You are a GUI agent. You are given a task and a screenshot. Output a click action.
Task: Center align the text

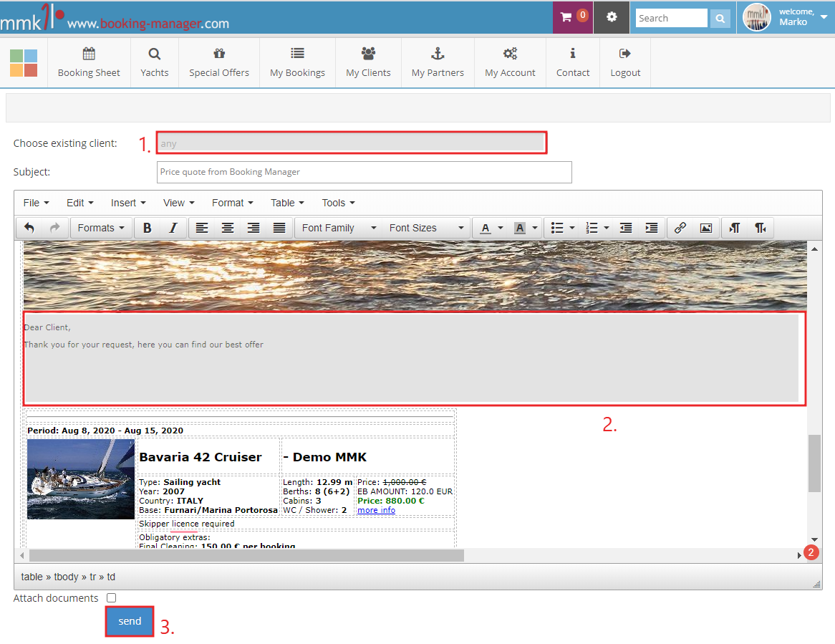click(x=228, y=228)
